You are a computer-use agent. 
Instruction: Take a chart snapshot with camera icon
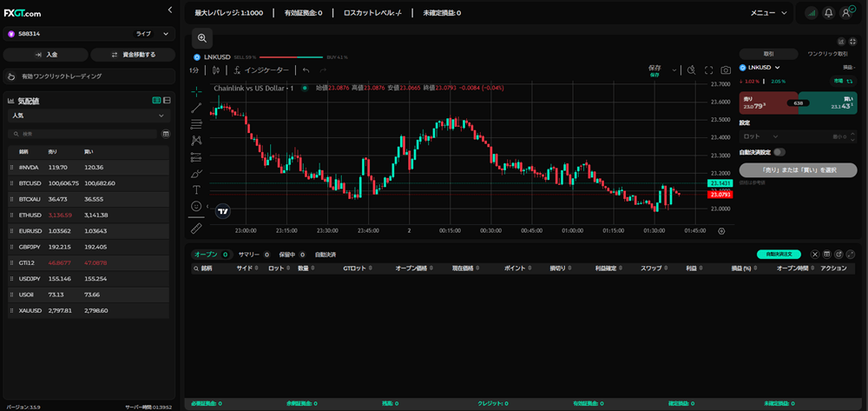726,70
